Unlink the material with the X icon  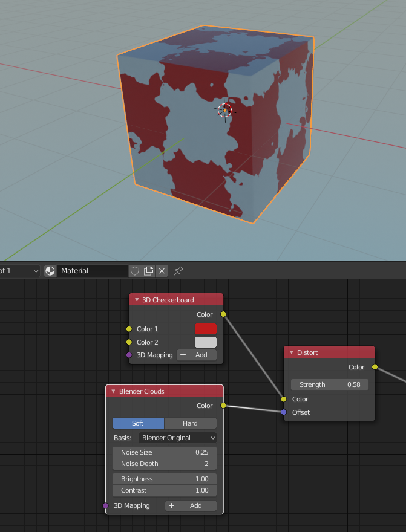[x=162, y=271]
